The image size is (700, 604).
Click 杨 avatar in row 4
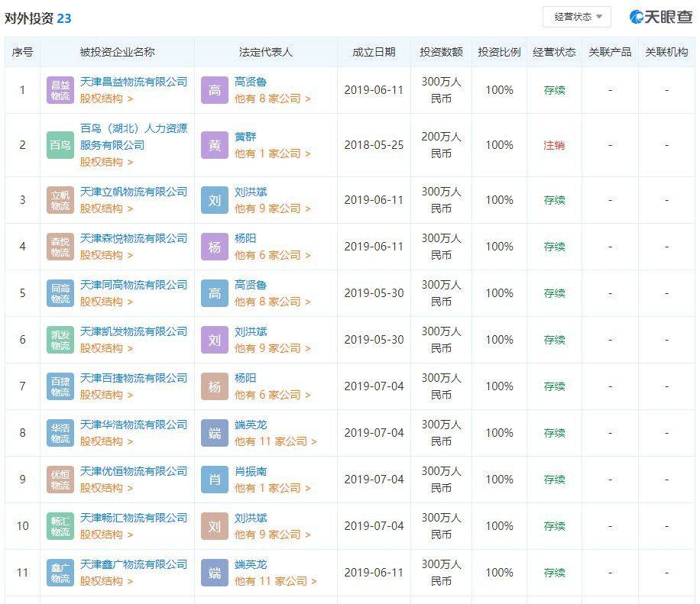[215, 247]
